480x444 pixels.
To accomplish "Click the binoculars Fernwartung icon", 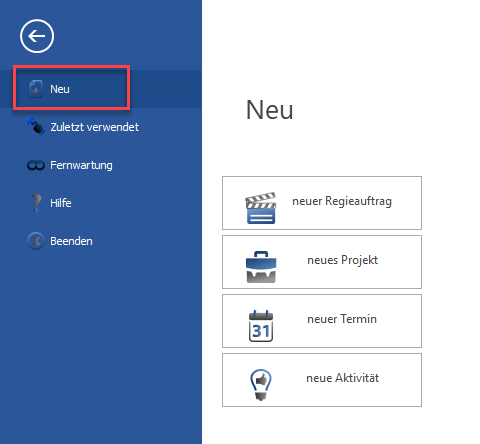I will point(36,165).
